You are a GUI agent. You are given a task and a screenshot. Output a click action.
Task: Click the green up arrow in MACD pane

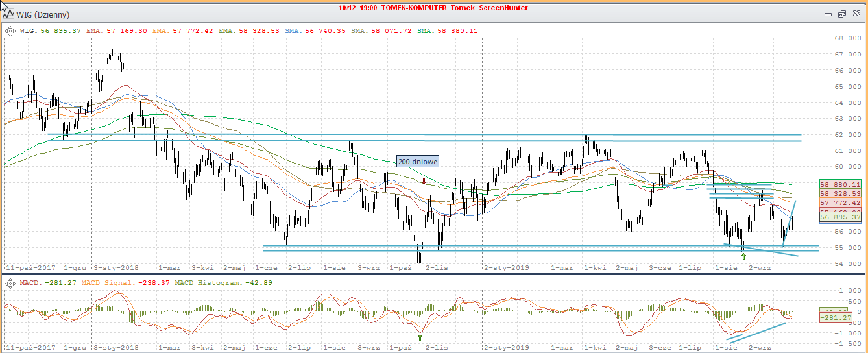[x=420, y=337]
